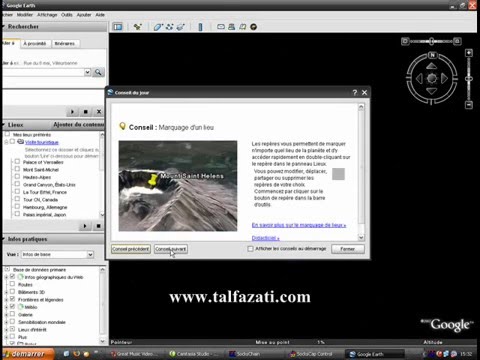Click the look down arrow on compass
This screenshot has width=480, height=360.
[x=432, y=91]
